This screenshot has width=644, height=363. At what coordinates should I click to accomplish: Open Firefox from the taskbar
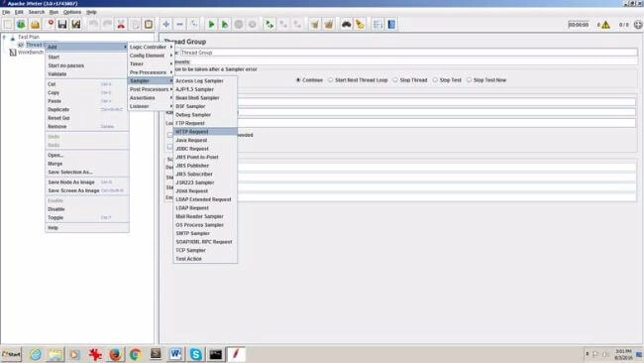[x=115, y=354]
